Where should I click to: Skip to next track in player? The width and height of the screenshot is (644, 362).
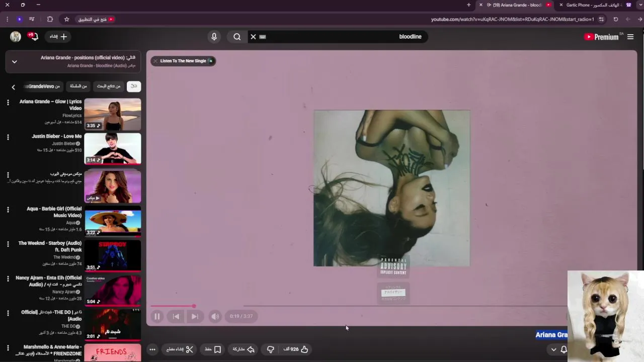(x=195, y=316)
